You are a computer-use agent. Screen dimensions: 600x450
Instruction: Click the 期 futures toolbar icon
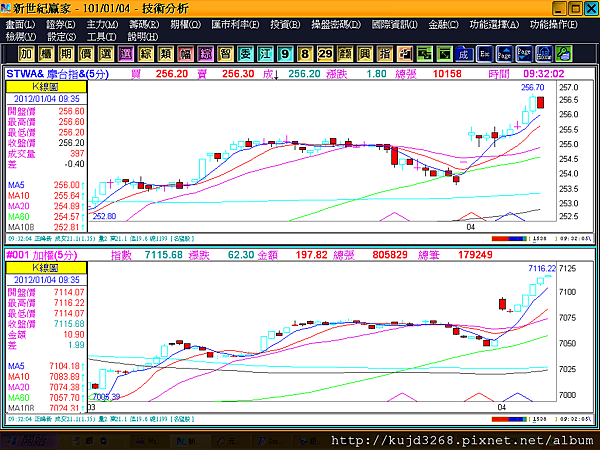tap(66, 54)
